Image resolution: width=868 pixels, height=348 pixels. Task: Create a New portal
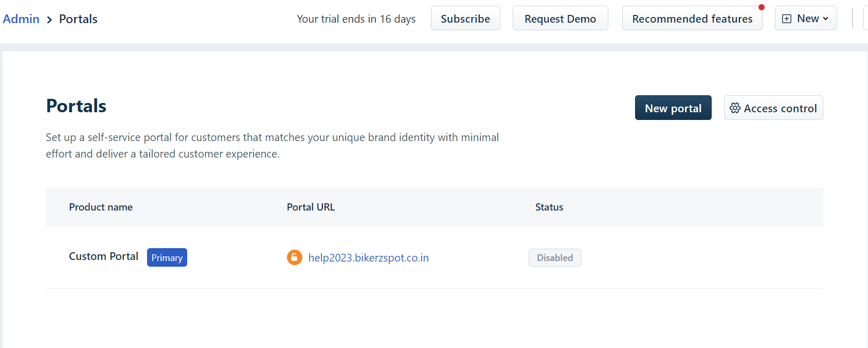(673, 108)
